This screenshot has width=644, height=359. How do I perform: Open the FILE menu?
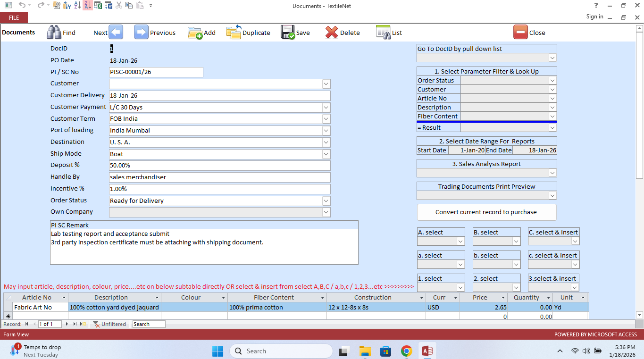[14, 17]
